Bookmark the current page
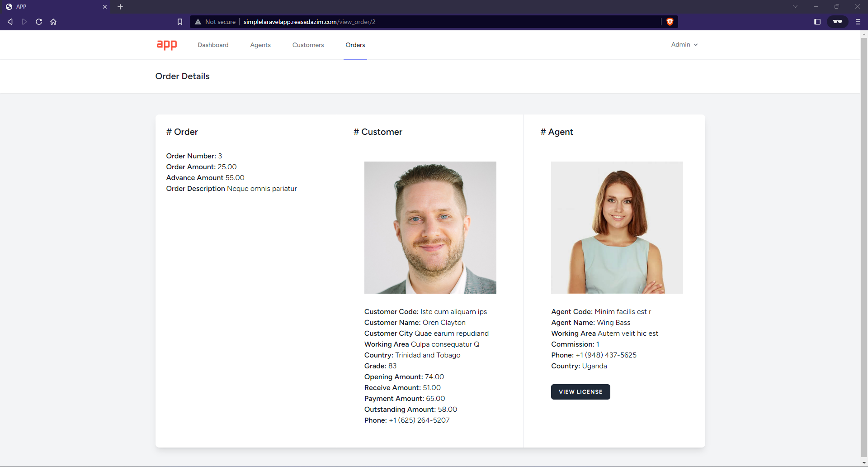This screenshot has width=868, height=467. tap(179, 21)
